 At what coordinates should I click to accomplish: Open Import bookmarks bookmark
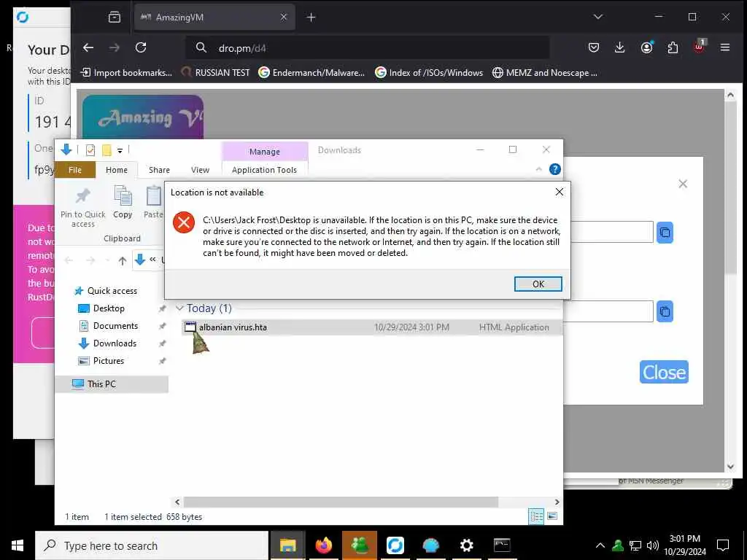(x=126, y=73)
